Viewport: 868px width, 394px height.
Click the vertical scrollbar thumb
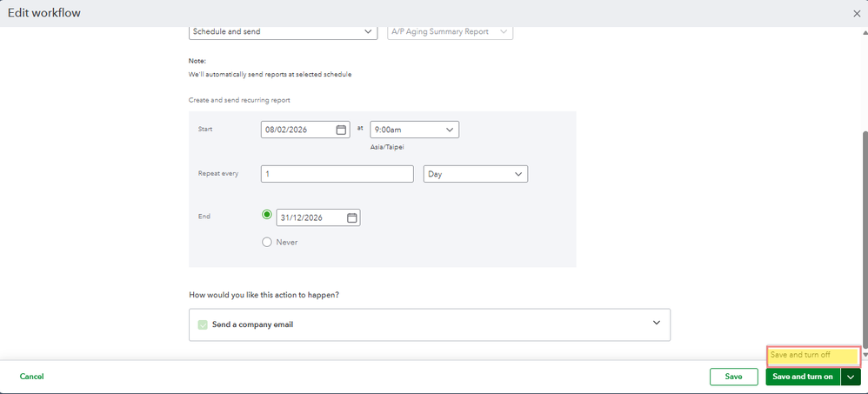864,235
